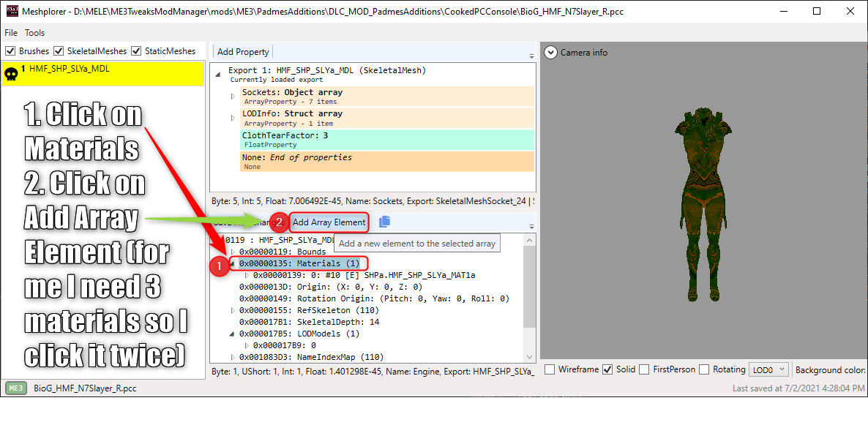
Task: Select HMF_SHP_SLYa_MDL mesh in list
Action: click(103, 73)
